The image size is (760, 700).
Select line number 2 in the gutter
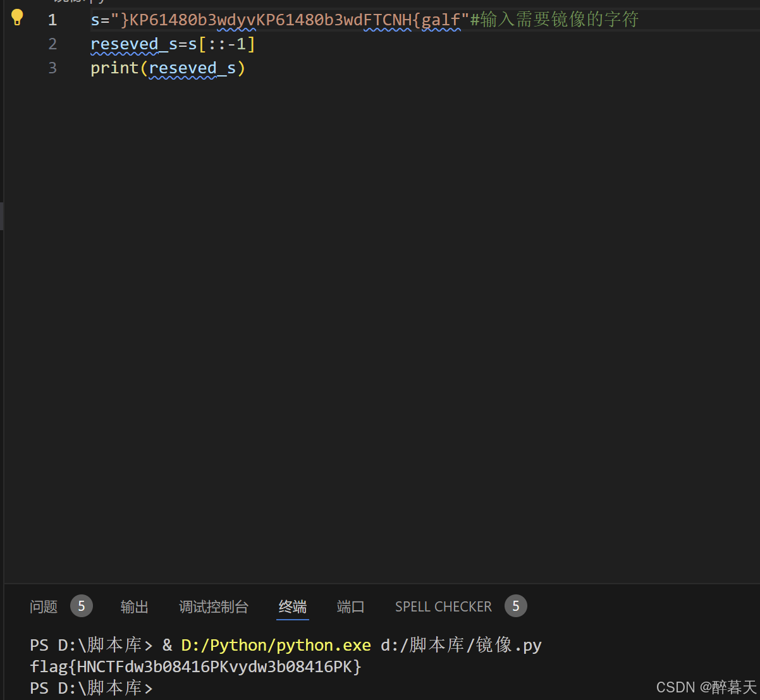(52, 44)
